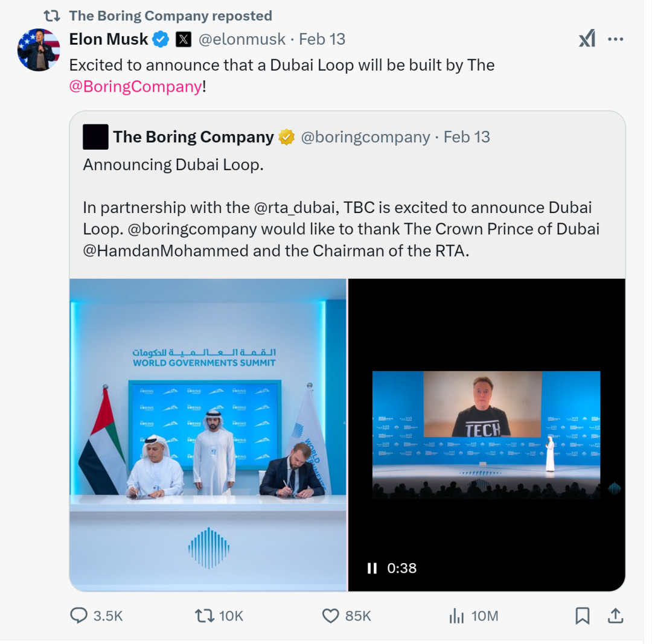This screenshot has height=644, width=652.
Task: Open the @elonmusk handle link
Action: click(242, 39)
